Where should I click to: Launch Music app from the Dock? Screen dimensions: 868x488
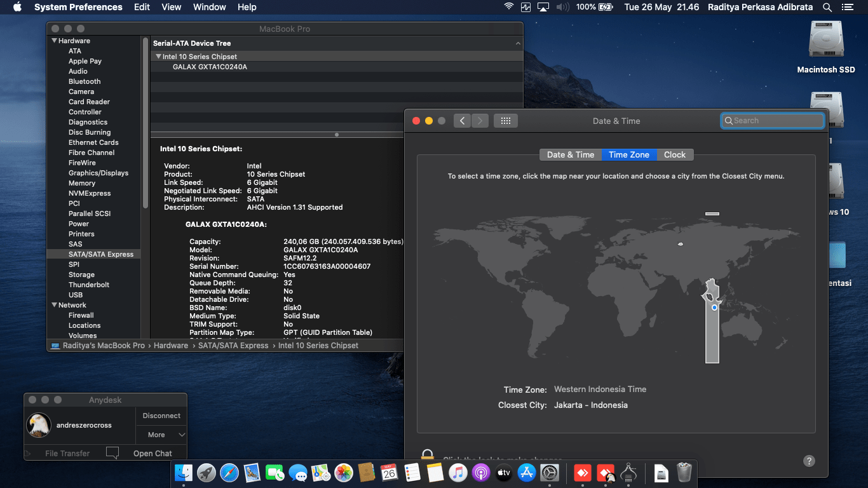[458, 473]
